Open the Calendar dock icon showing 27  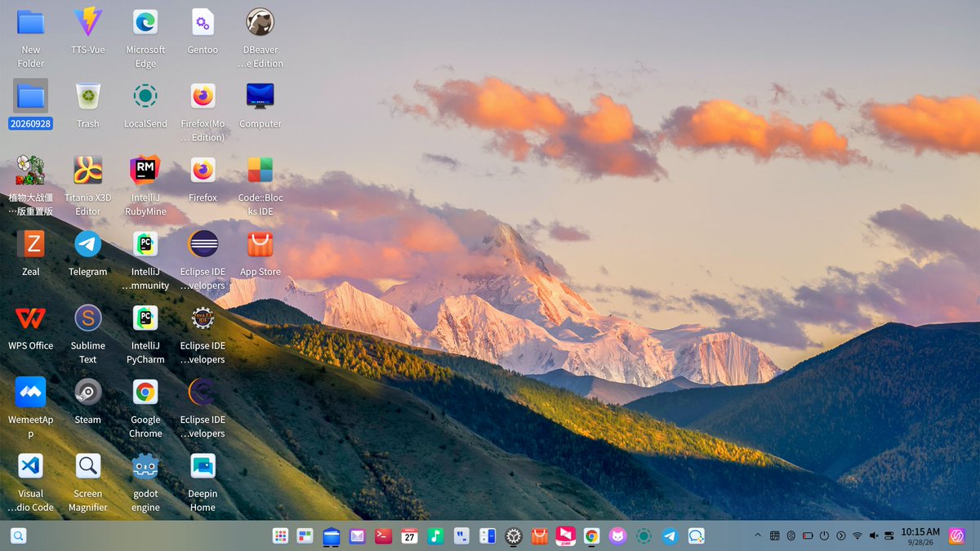click(409, 536)
